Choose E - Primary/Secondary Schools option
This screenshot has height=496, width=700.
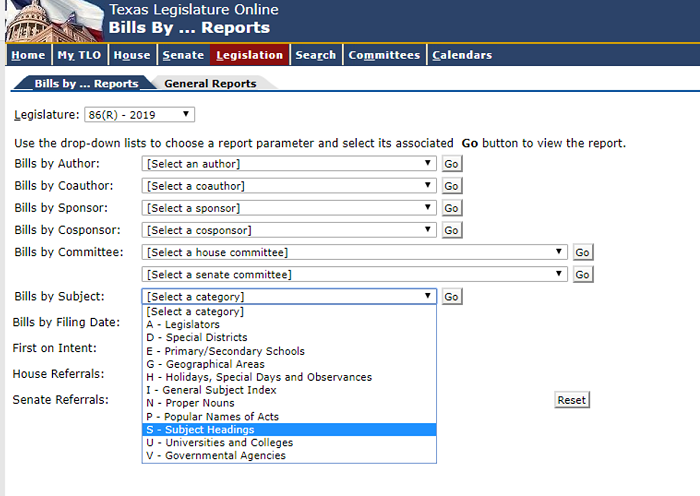289,351
